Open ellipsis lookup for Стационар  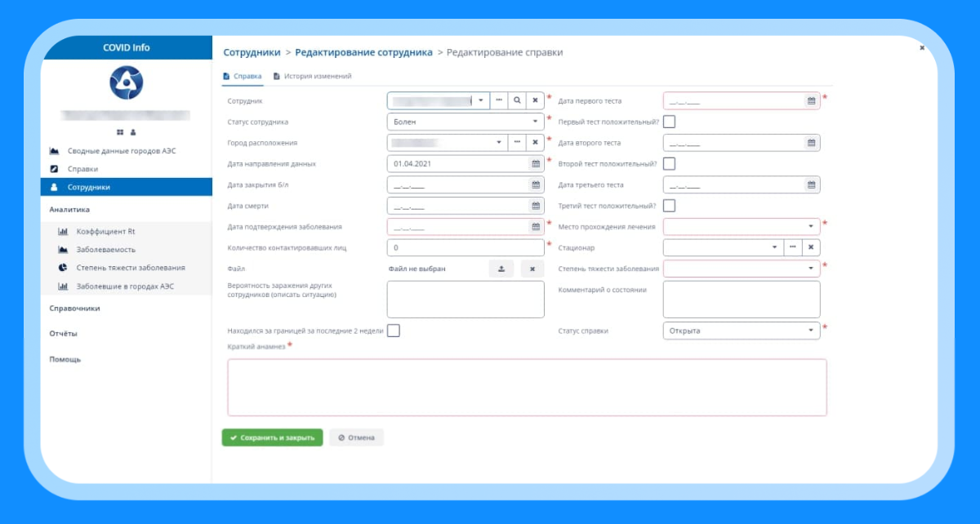(x=793, y=247)
